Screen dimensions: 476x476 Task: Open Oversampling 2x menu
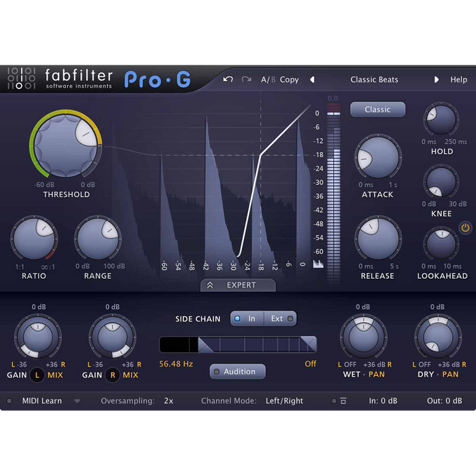pos(169,401)
